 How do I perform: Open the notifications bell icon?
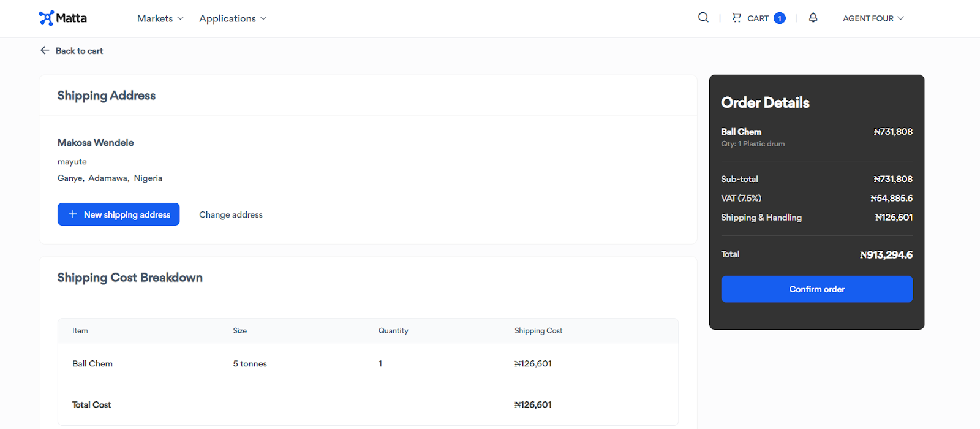pos(813,18)
